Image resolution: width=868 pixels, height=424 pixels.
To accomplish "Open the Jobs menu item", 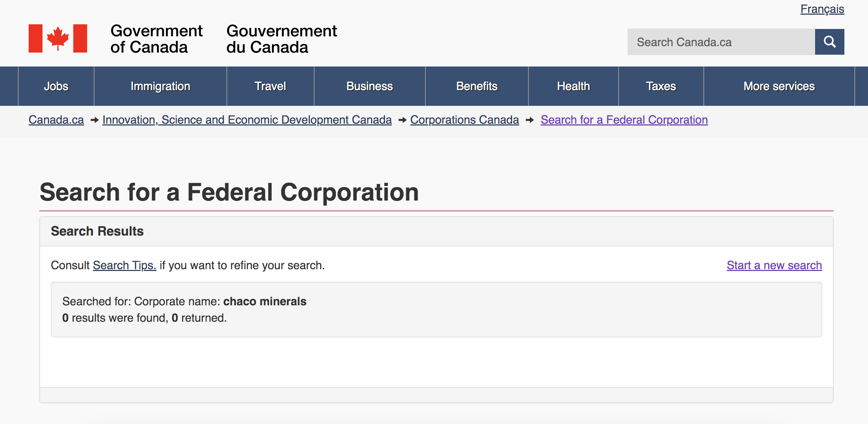I will click(56, 86).
